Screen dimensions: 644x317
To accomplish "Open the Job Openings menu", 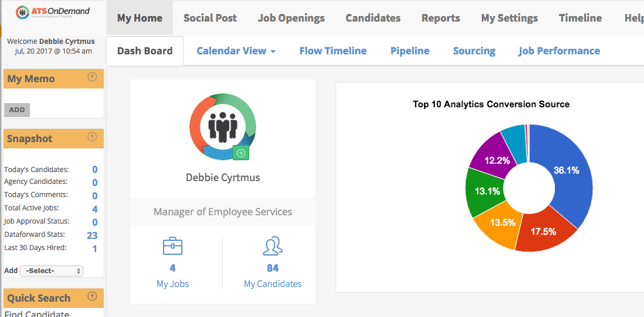I will (x=291, y=18).
